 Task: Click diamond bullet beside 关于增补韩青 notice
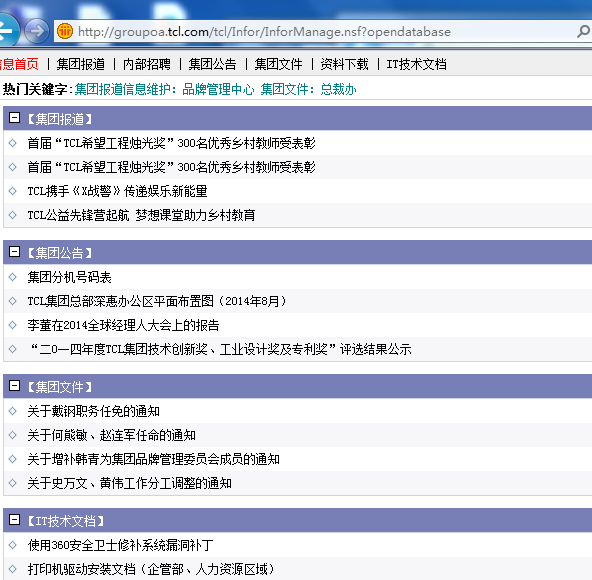click(12, 459)
